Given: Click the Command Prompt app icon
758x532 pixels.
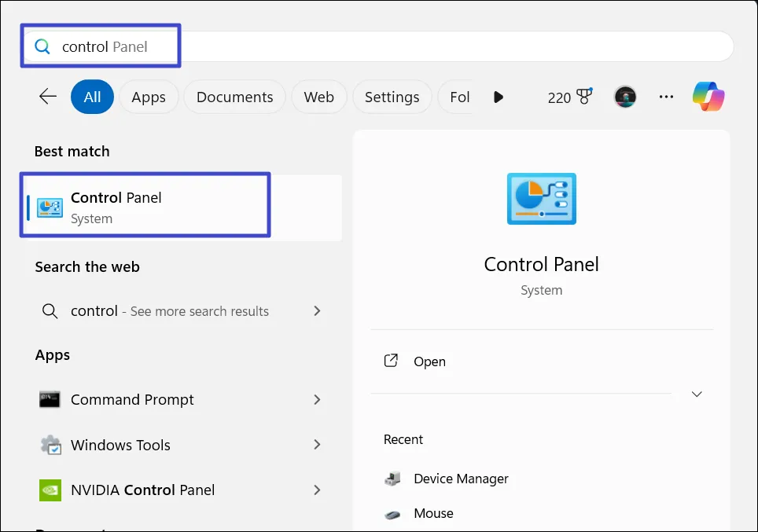Looking at the screenshot, I should (50, 399).
